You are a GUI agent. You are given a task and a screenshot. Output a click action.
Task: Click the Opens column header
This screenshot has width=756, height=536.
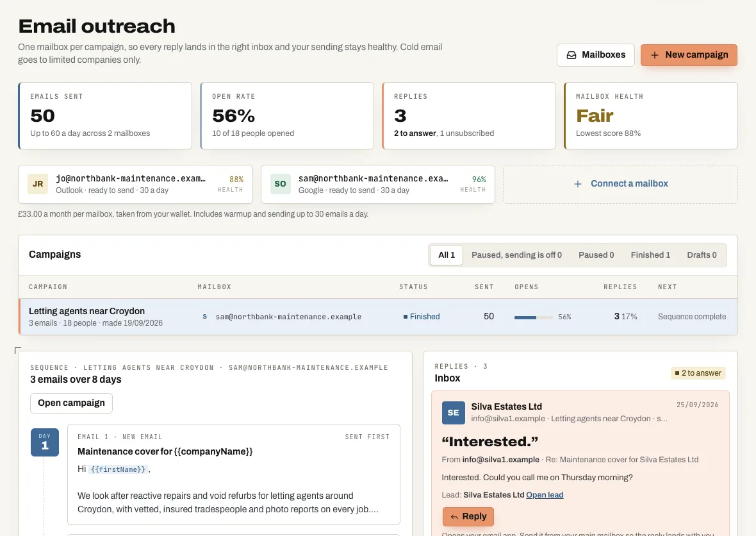(527, 287)
